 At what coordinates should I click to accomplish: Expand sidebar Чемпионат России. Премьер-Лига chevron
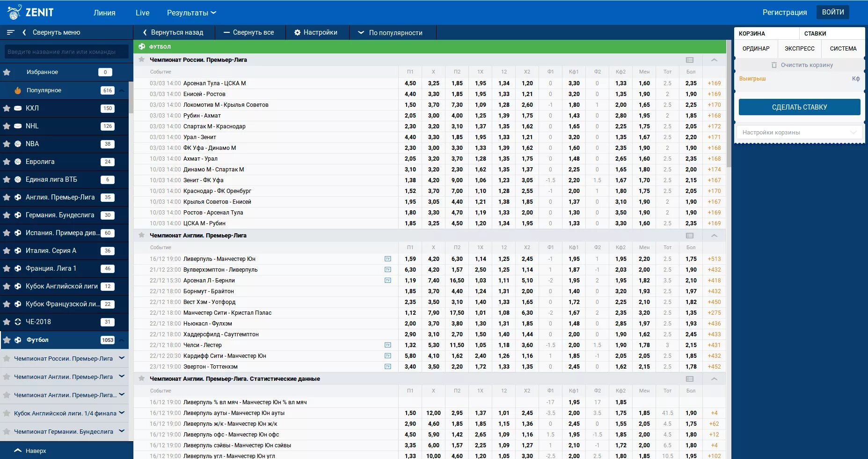coord(122,358)
